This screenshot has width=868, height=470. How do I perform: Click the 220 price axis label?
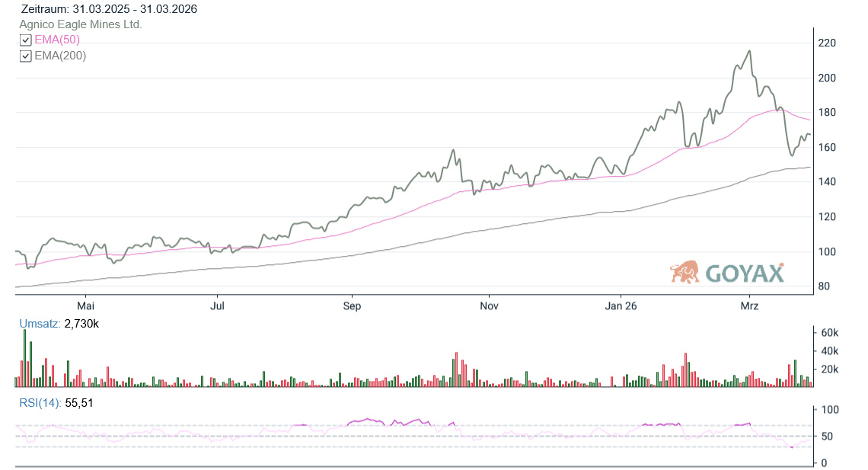point(827,43)
